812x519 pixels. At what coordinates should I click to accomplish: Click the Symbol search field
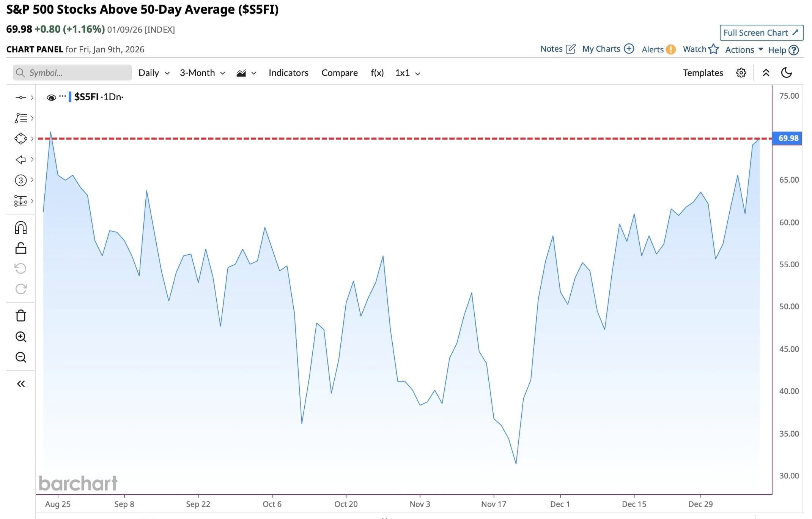click(x=72, y=73)
